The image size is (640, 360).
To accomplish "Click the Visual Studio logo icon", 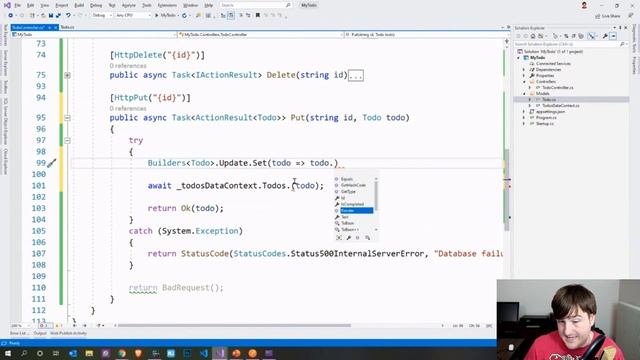I will click(7, 5).
